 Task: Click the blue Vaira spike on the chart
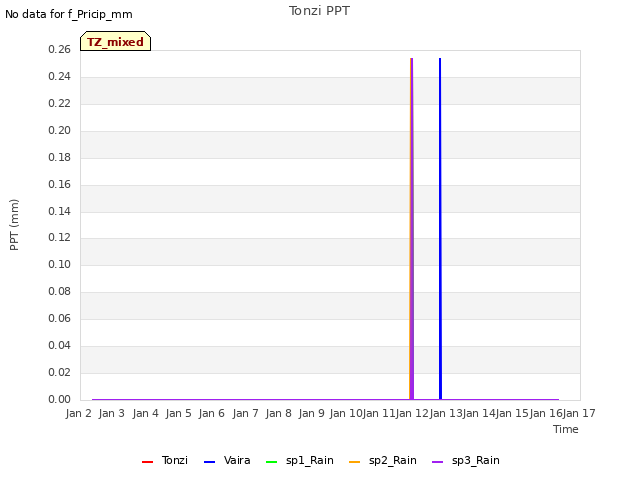coord(440,229)
